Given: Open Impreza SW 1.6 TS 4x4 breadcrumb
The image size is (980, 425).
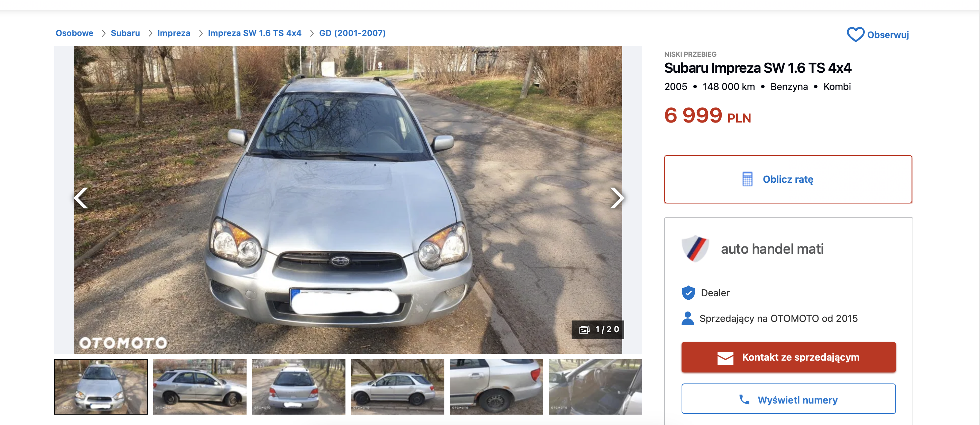Looking at the screenshot, I should (255, 33).
